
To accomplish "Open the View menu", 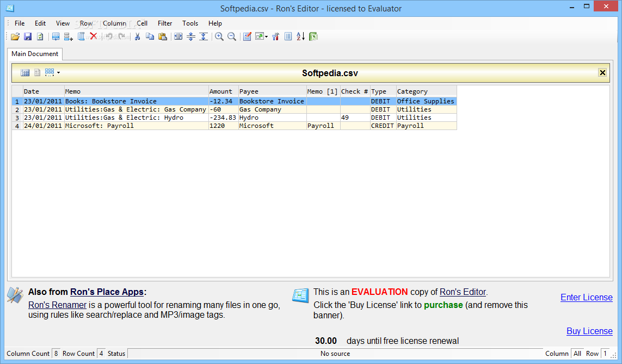I will tap(63, 23).
